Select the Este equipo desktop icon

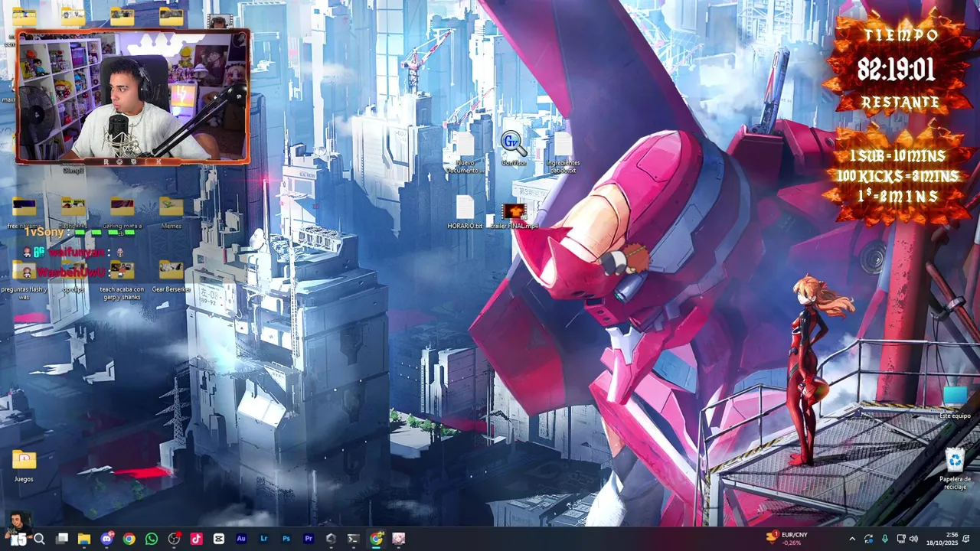click(x=955, y=402)
